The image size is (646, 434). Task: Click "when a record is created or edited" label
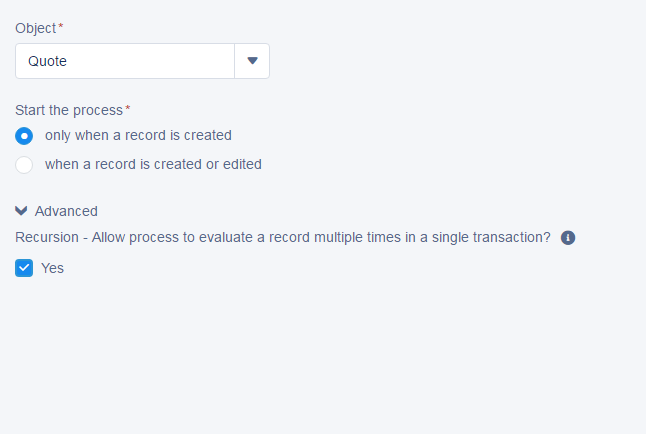pos(153,164)
